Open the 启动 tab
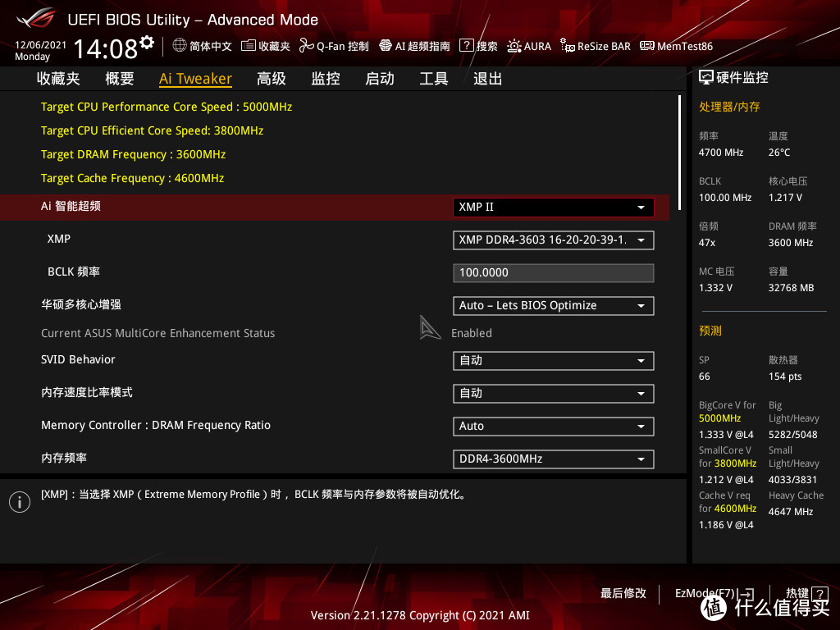 click(379, 79)
